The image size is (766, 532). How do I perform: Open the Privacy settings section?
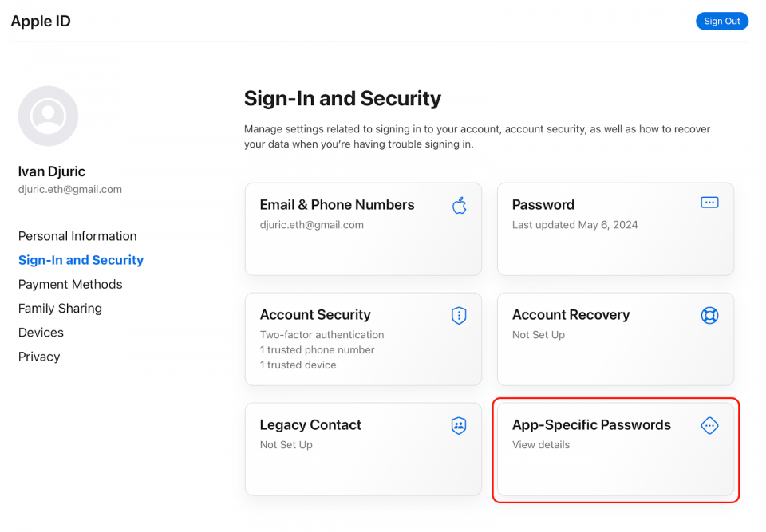click(x=38, y=357)
